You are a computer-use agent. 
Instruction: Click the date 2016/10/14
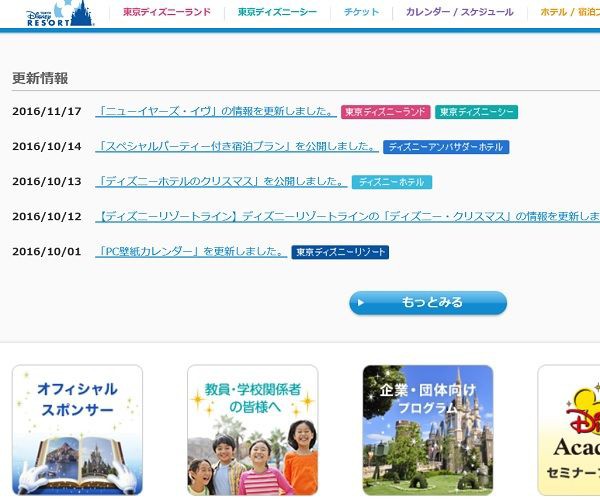pos(47,147)
